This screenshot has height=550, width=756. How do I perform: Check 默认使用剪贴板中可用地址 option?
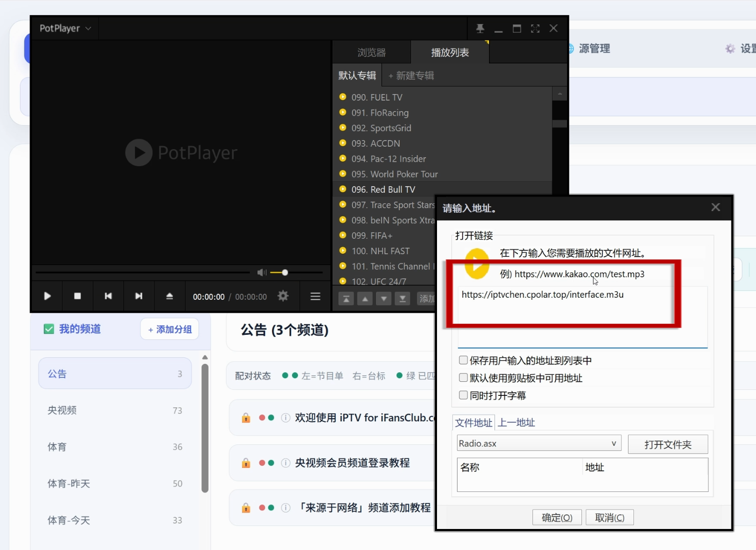463,377
